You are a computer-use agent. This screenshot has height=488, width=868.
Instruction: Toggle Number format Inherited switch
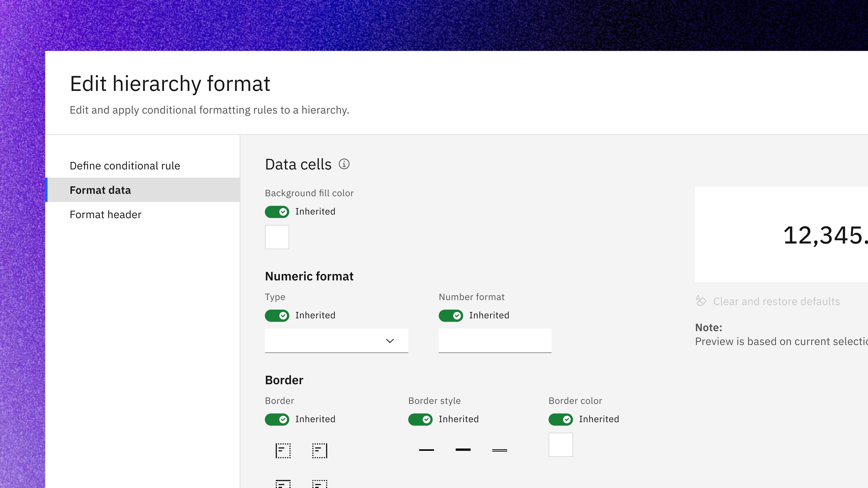coord(451,315)
